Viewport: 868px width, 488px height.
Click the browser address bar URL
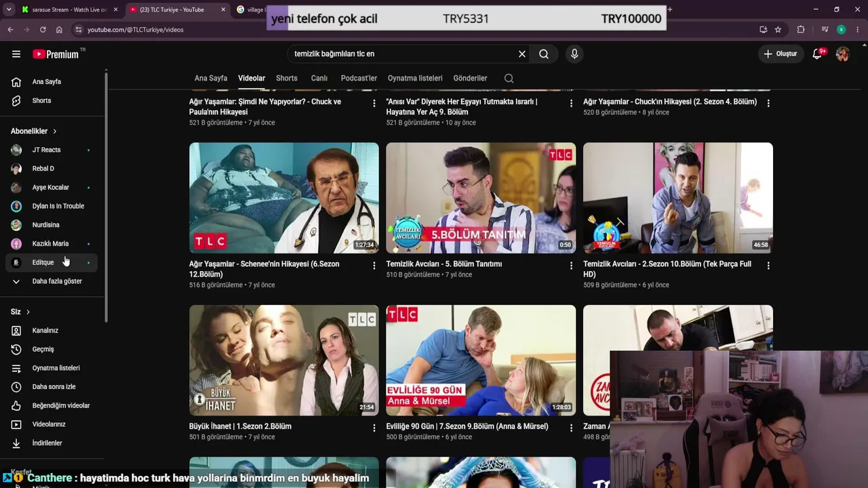click(136, 30)
